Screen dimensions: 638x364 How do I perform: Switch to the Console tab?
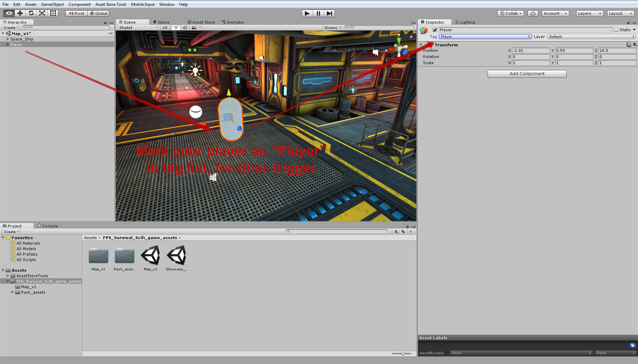point(48,226)
